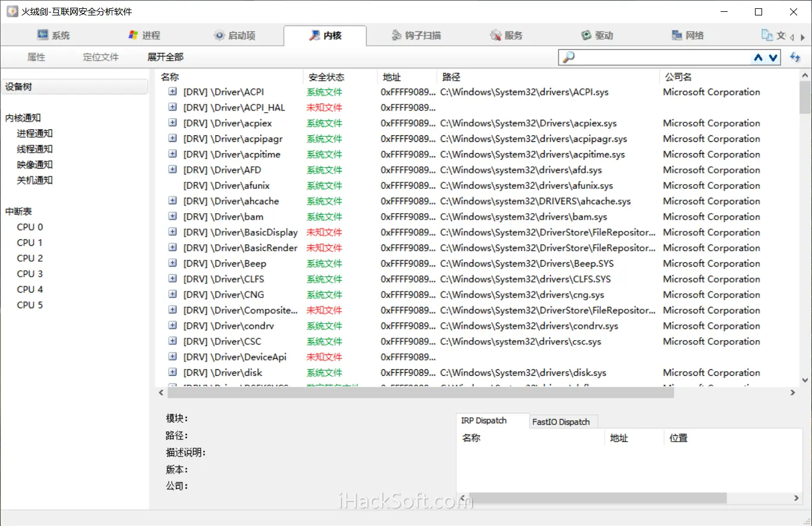Open the 启动项 tab
812x526 pixels.
pos(235,35)
